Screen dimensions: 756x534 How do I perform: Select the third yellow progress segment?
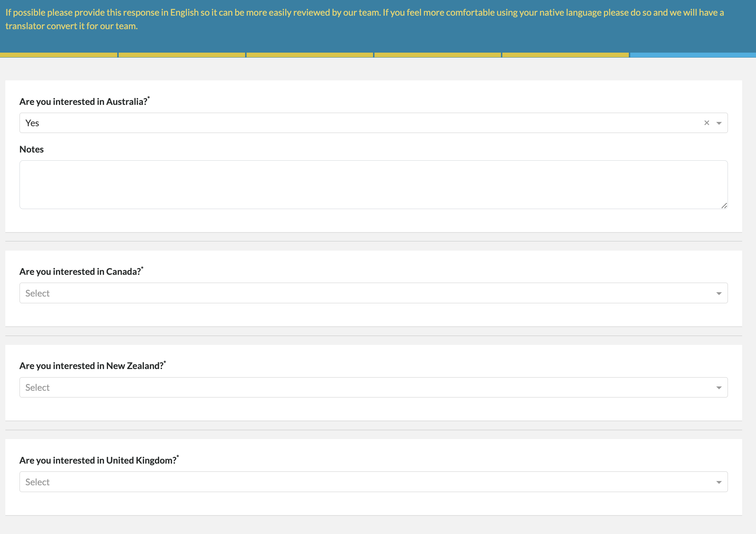[x=309, y=55]
